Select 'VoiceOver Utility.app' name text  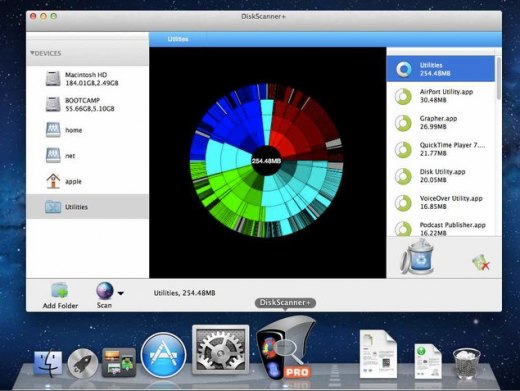451,198
